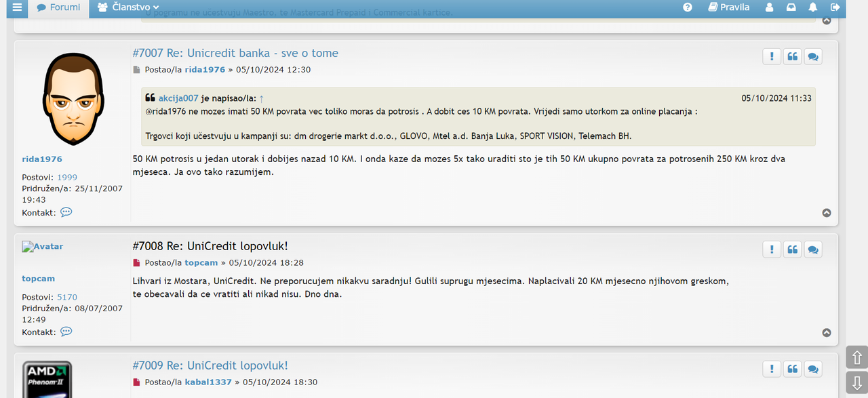The width and height of the screenshot is (868, 398).
Task: Open the akcija007 username in the quote
Action: click(178, 98)
